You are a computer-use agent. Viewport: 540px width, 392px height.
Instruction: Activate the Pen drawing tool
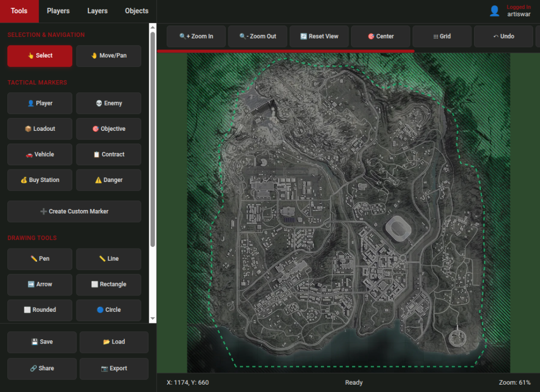(x=40, y=259)
